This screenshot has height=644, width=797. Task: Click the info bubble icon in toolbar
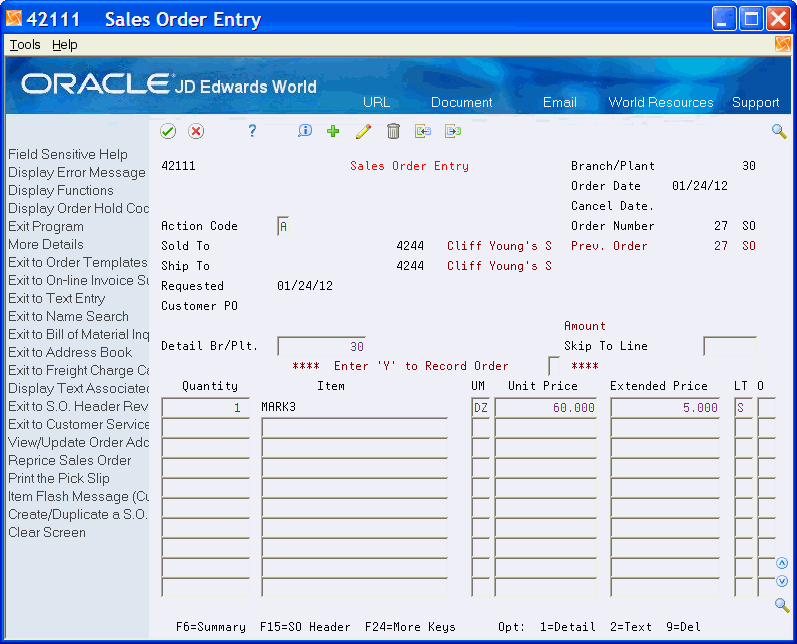[x=304, y=131]
